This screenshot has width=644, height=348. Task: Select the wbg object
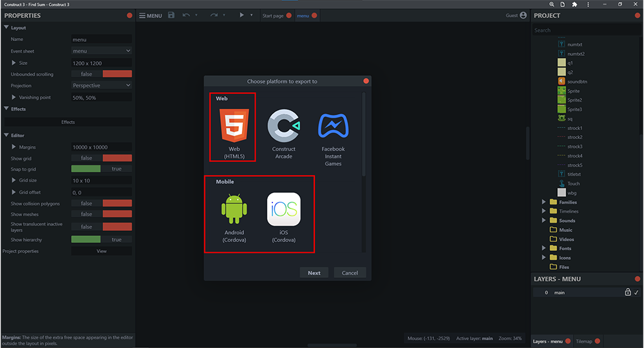tap(567, 193)
